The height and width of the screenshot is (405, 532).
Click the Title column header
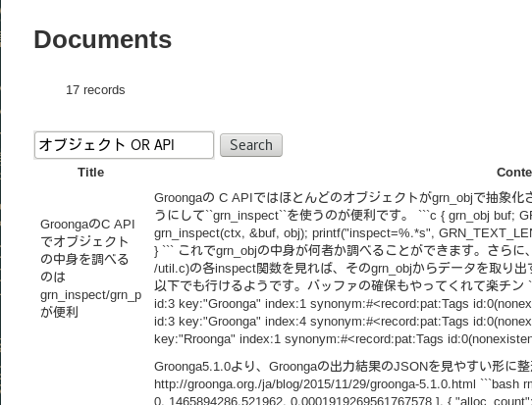(90, 173)
